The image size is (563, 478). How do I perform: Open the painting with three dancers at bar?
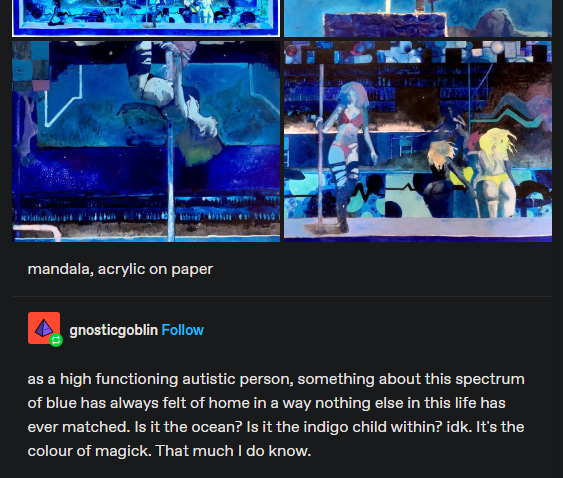[x=418, y=141]
